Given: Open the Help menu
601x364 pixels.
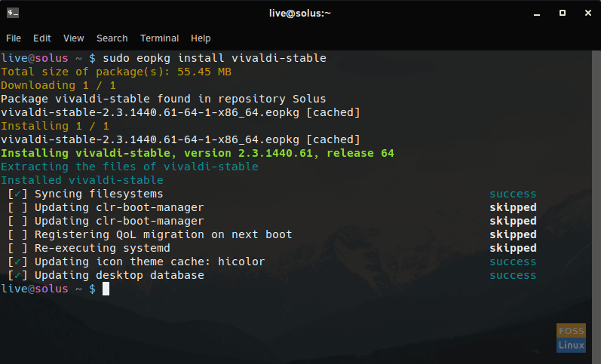Looking at the screenshot, I should click(x=201, y=38).
